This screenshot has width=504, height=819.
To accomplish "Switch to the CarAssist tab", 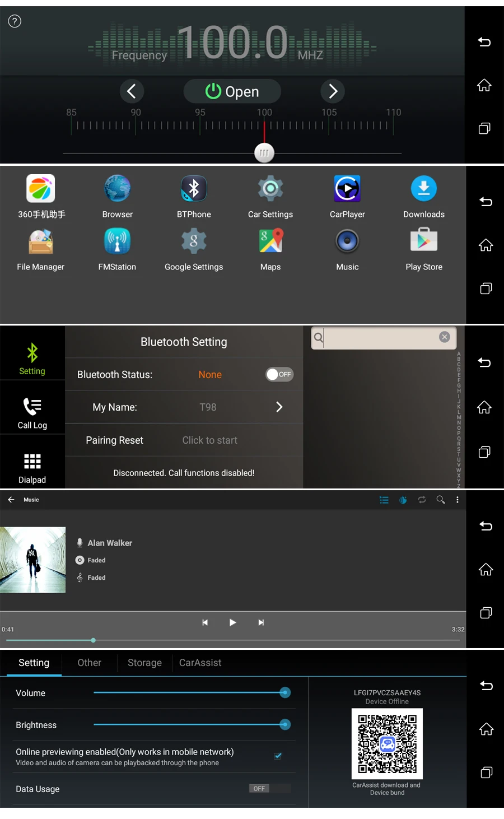I will pos(200,663).
